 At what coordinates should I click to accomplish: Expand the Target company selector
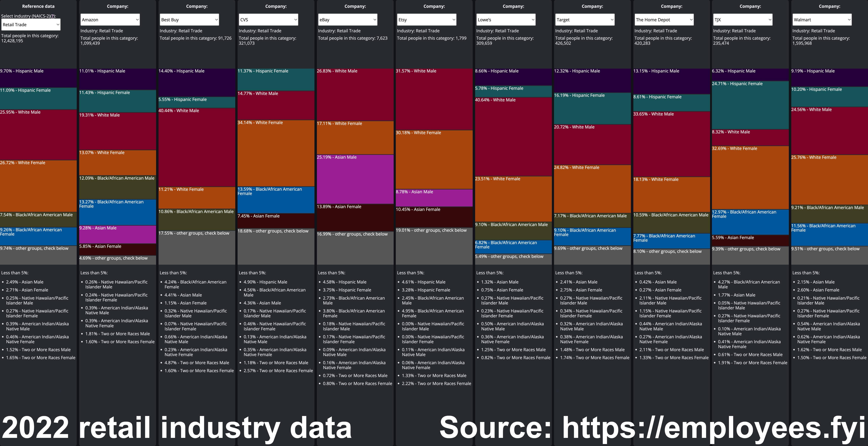585,20
